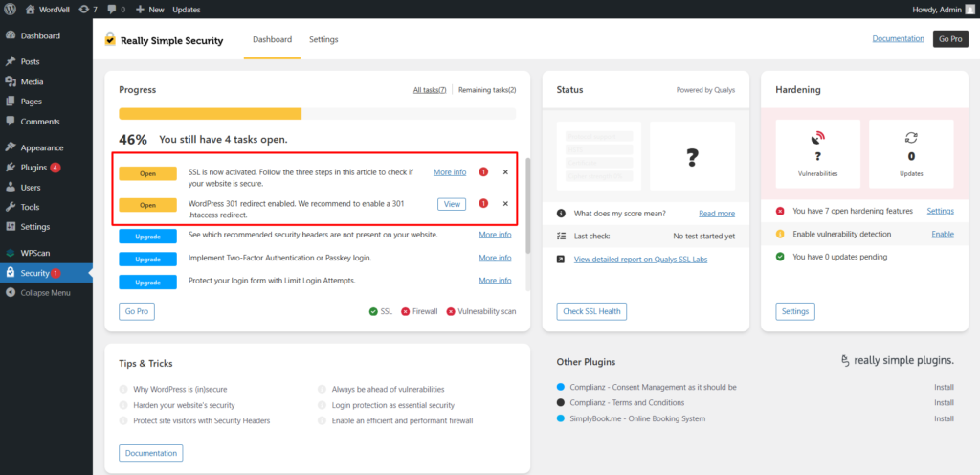Click the Progress task list scrollbar

click(x=527, y=205)
